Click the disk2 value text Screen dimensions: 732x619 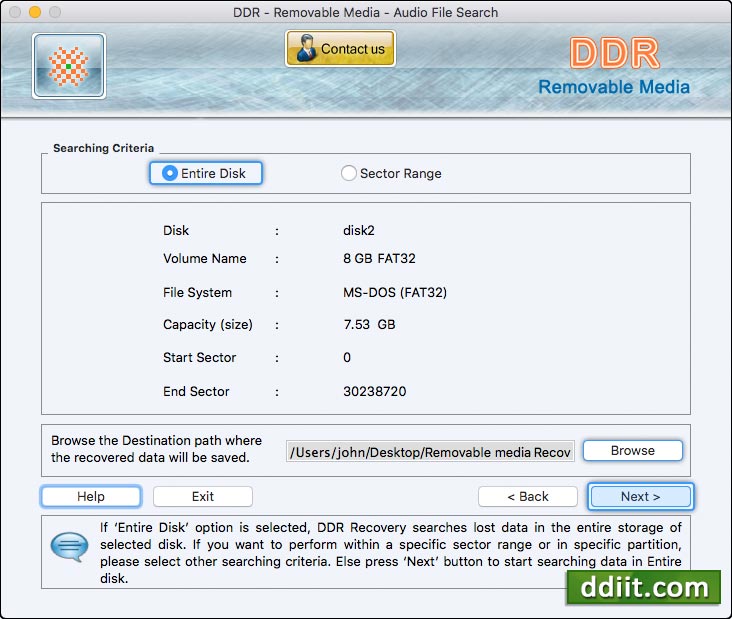(x=359, y=231)
